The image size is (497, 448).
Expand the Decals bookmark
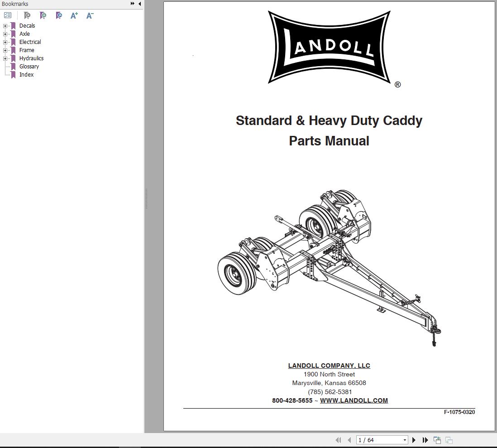pos(5,26)
